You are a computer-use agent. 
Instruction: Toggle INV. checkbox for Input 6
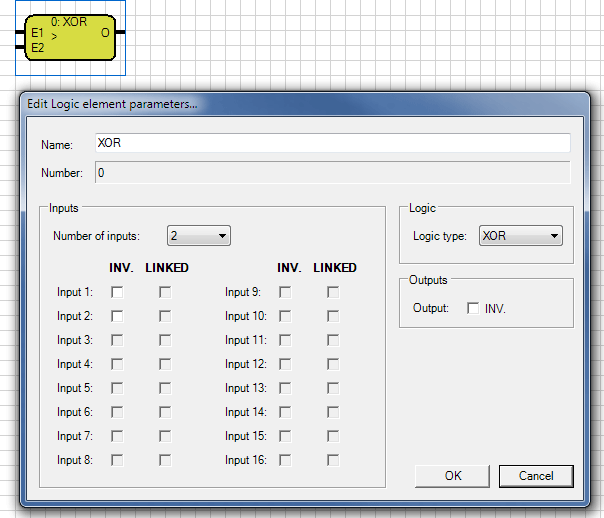pyautogui.click(x=117, y=412)
